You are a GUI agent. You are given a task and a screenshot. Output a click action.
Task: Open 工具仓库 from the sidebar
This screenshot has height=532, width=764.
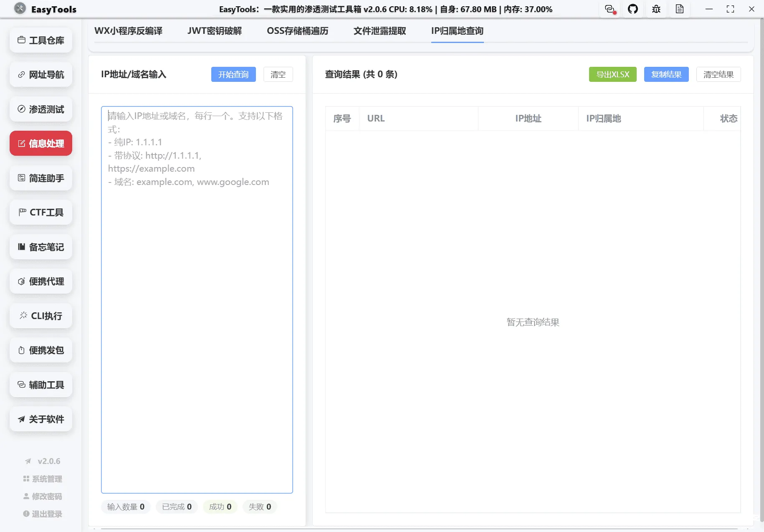pyautogui.click(x=40, y=40)
